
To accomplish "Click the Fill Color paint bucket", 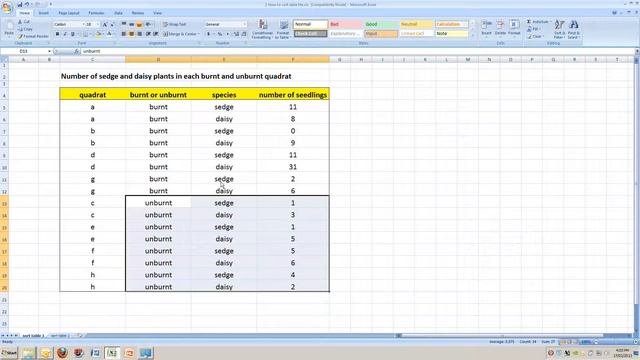I will [98, 34].
